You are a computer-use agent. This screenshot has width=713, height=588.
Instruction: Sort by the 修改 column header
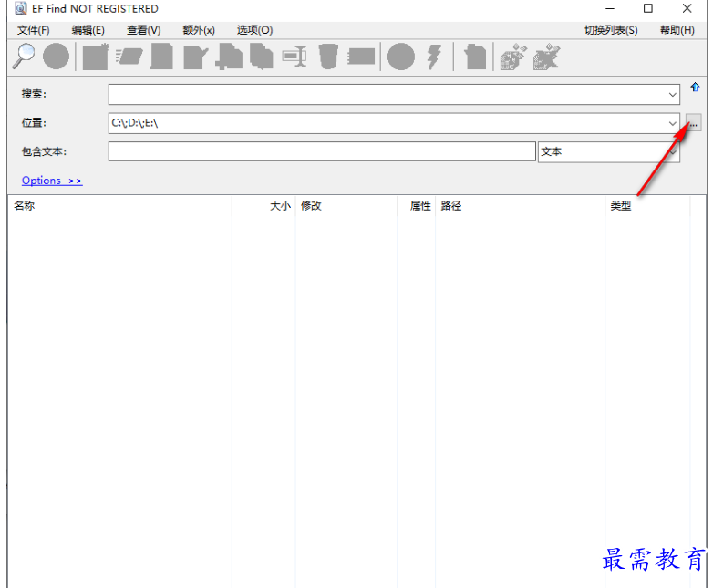coord(346,205)
